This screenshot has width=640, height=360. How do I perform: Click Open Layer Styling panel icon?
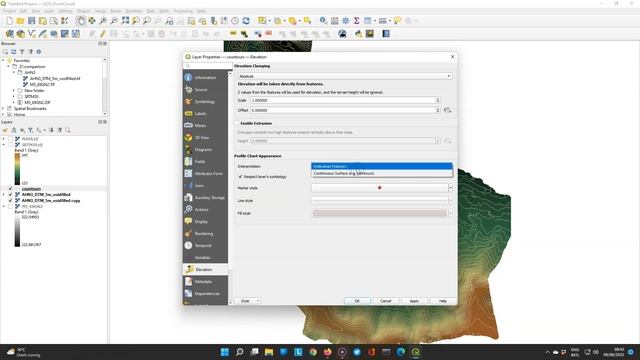point(5,130)
